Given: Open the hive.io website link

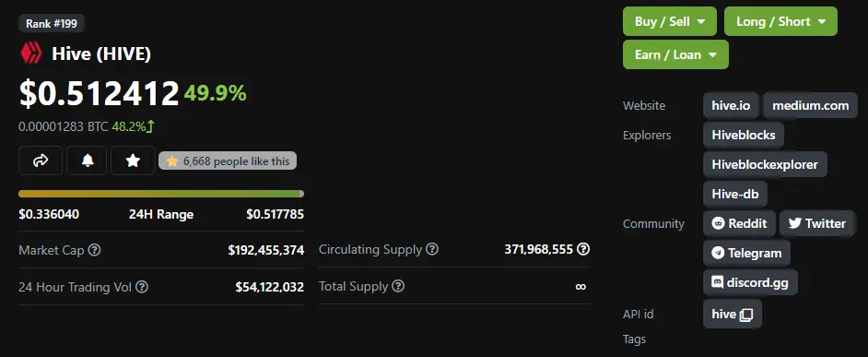Looking at the screenshot, I should [731, 105].
